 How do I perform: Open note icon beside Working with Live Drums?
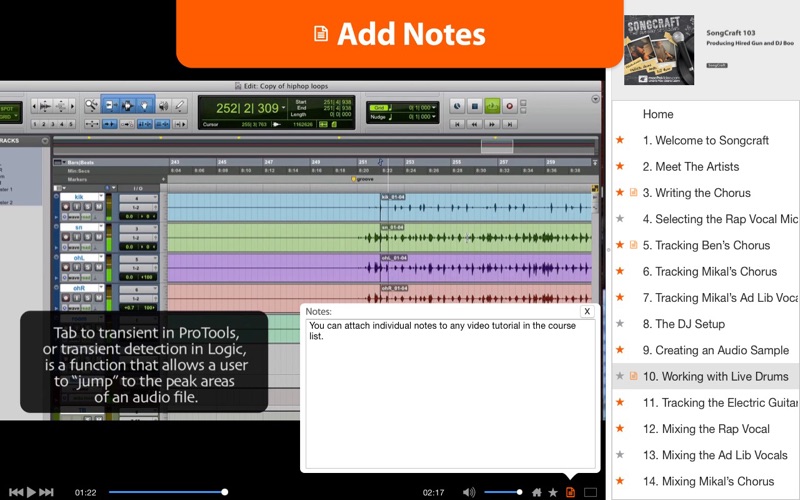[x=633, y=376]
